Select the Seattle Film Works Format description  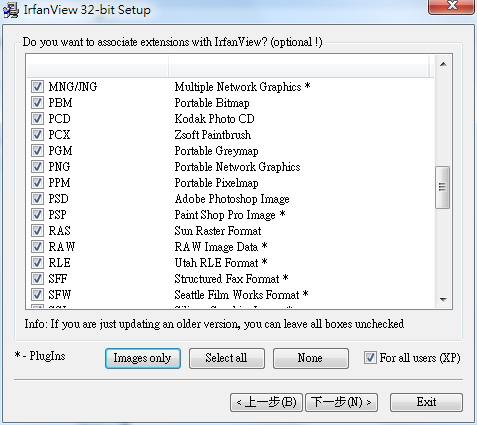241,295
